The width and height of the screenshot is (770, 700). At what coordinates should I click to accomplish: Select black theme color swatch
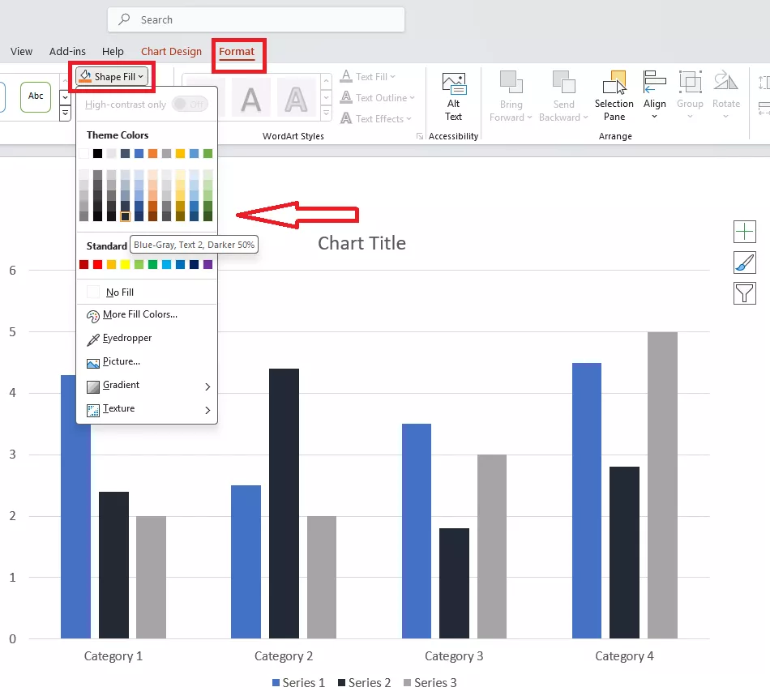point(98,154)
